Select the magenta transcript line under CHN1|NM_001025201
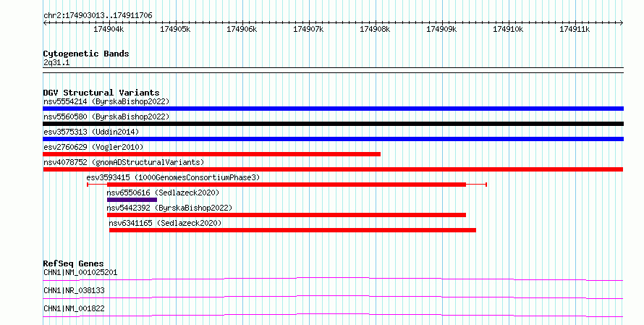644x325 pixels. [333, 279]
